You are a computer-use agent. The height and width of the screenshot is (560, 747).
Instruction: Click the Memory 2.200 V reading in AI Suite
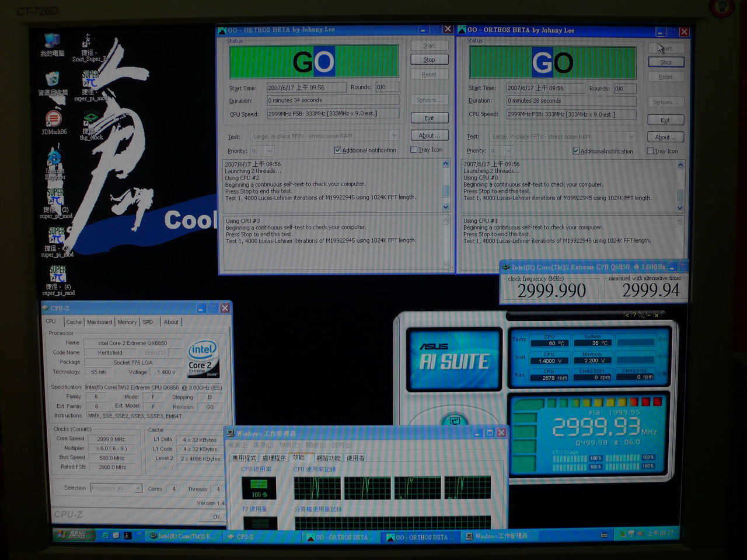coord(592,360)
